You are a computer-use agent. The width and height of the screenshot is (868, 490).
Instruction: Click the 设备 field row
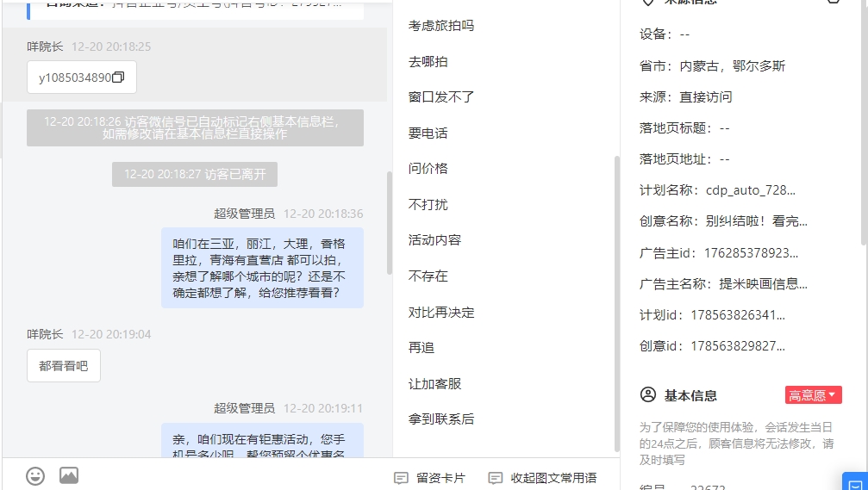[665, 34]
